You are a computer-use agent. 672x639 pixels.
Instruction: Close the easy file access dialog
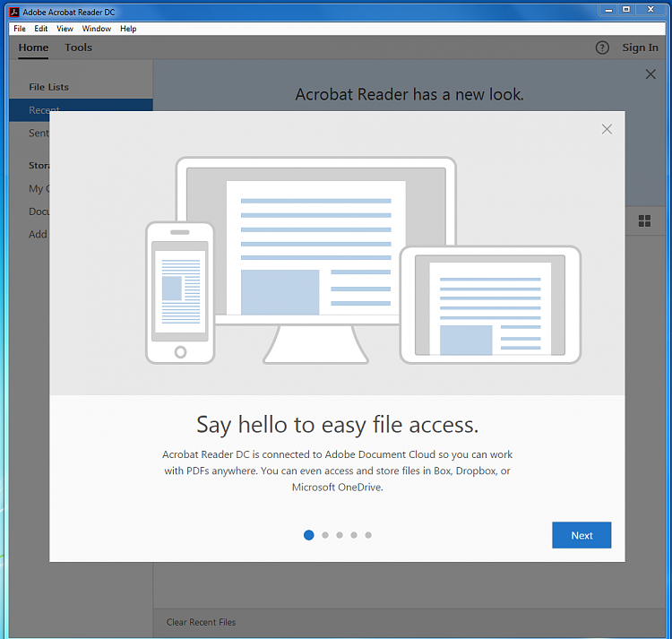pyautogui.click(x=607, y=129)
